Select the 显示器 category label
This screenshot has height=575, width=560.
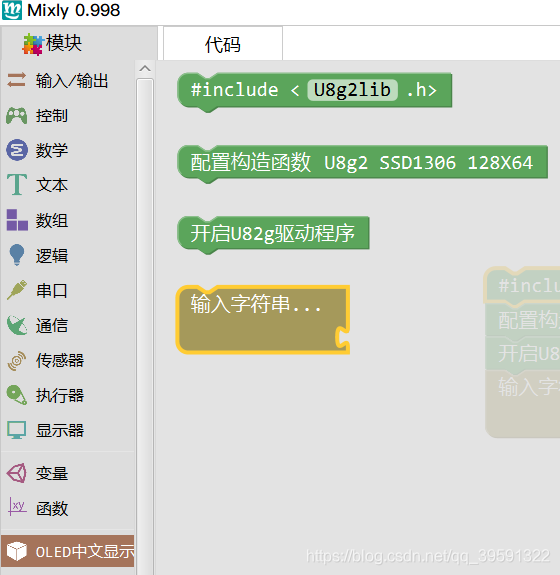(60, 430)
